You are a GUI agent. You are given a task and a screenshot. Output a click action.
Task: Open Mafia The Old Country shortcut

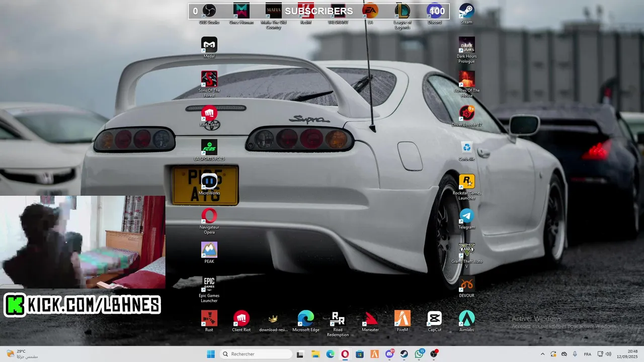(274, 16)
